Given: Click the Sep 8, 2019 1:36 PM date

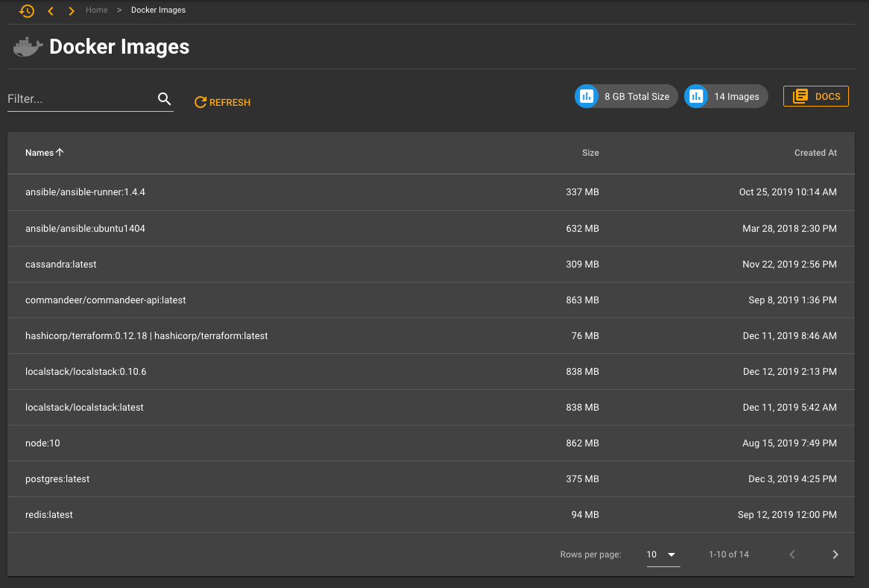Looking at the screenshot, I should [x=792, y=300].
